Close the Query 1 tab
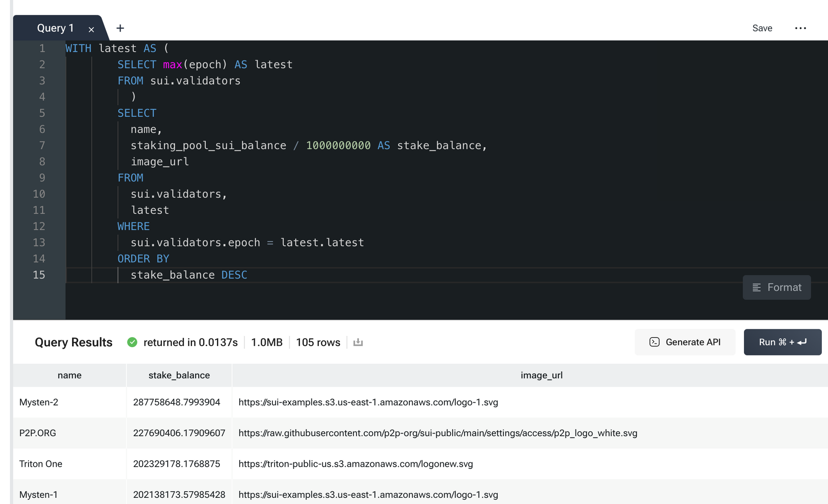Screen dimensions: 828x504 coord(91,29)
